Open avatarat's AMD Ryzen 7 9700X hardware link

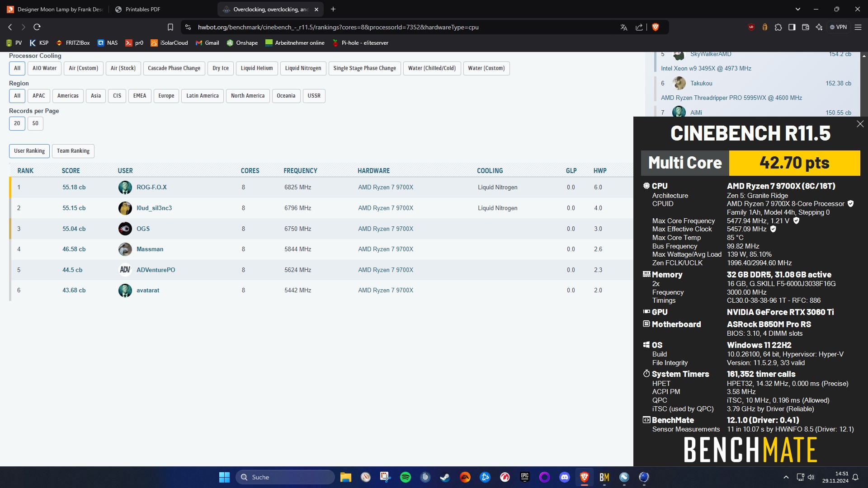pos(386,290)
